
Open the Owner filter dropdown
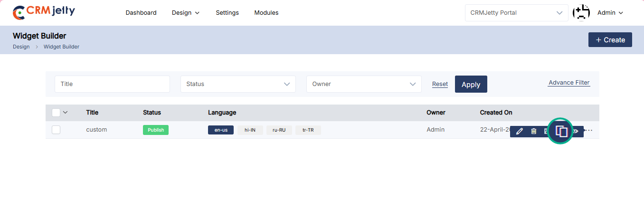click(x=364, y=84)
